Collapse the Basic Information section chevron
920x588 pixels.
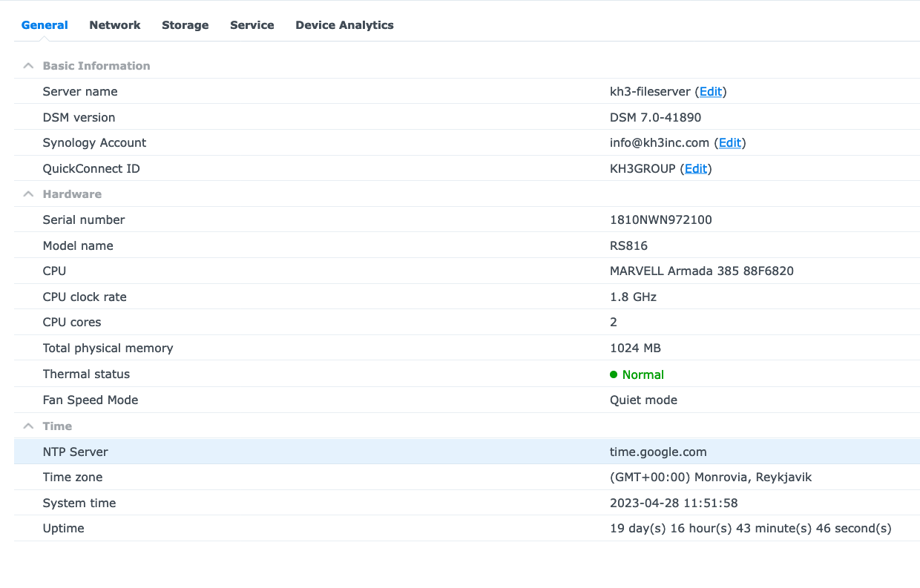pos(28,66)
